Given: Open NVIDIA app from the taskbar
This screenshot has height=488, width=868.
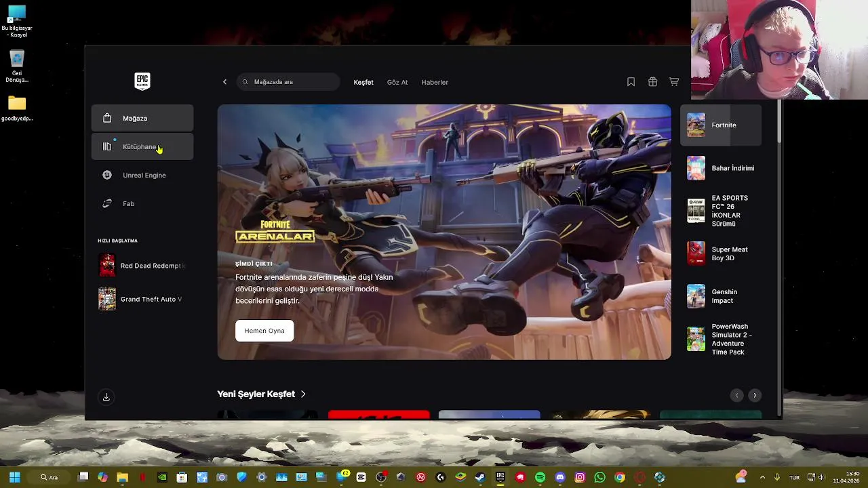Looking at the screenshot, I should [x=162, y=477].
